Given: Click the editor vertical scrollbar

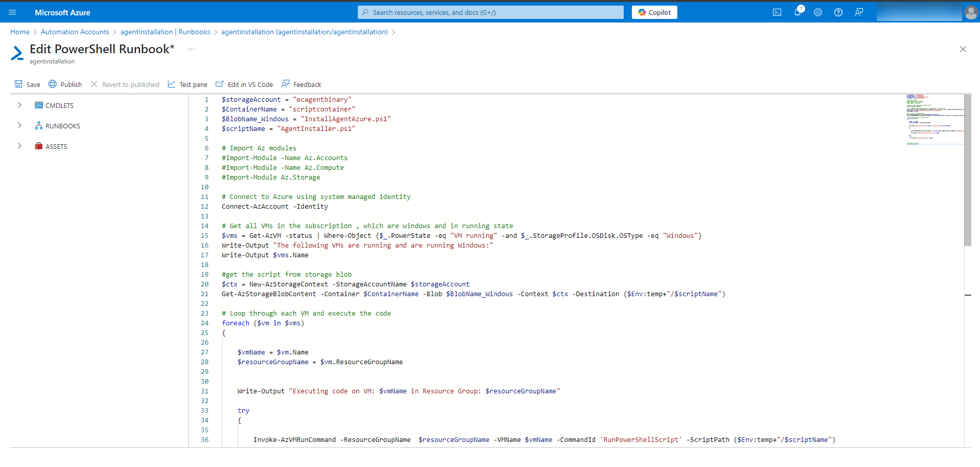Looking at the screenshot, I should click(x=967, y=170).
